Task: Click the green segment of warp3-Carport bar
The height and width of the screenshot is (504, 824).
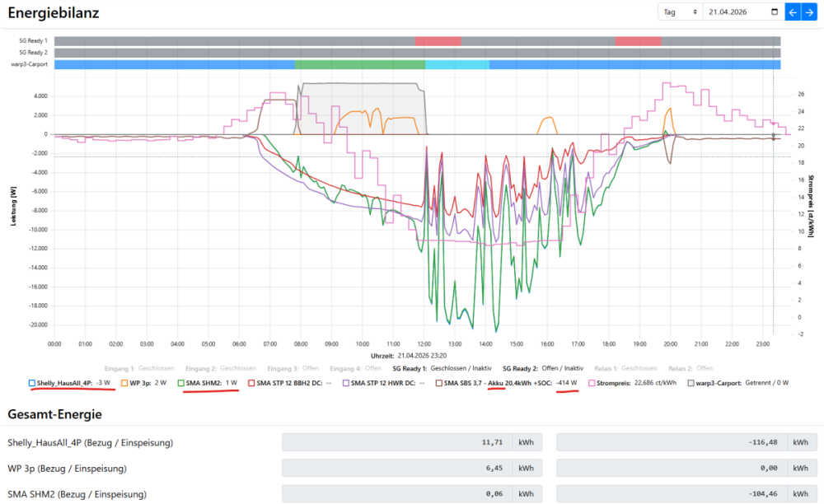Action: tap(359, 64)
